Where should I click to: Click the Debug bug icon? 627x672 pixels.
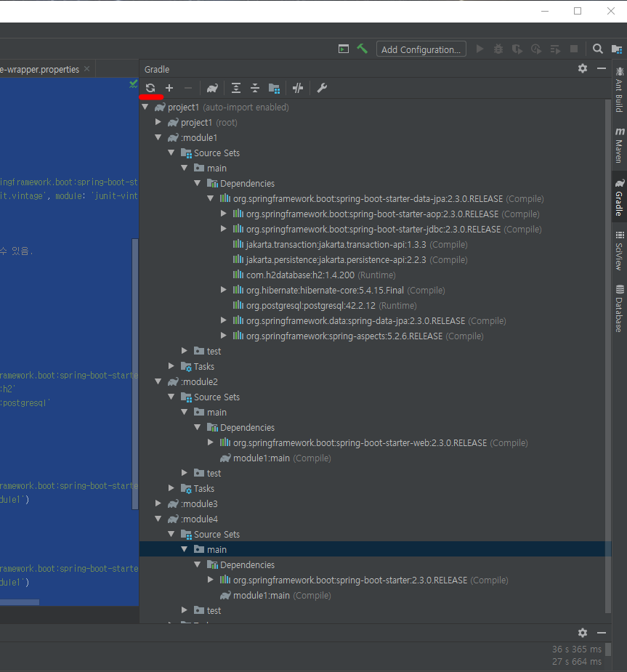(498, 49)
